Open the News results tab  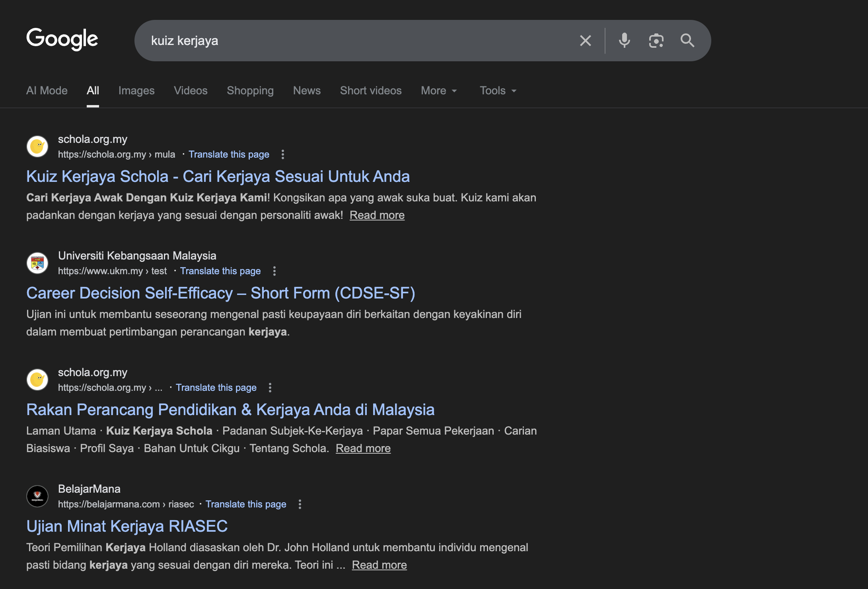[306, 90]
